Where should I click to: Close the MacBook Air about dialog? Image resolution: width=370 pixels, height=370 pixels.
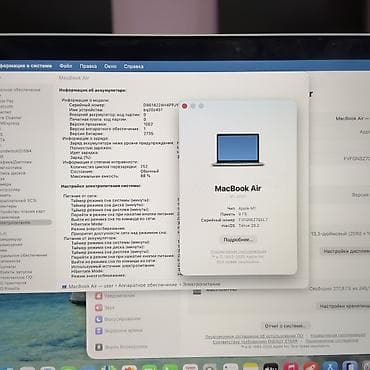pyautogui.click(x=185, y=106)
